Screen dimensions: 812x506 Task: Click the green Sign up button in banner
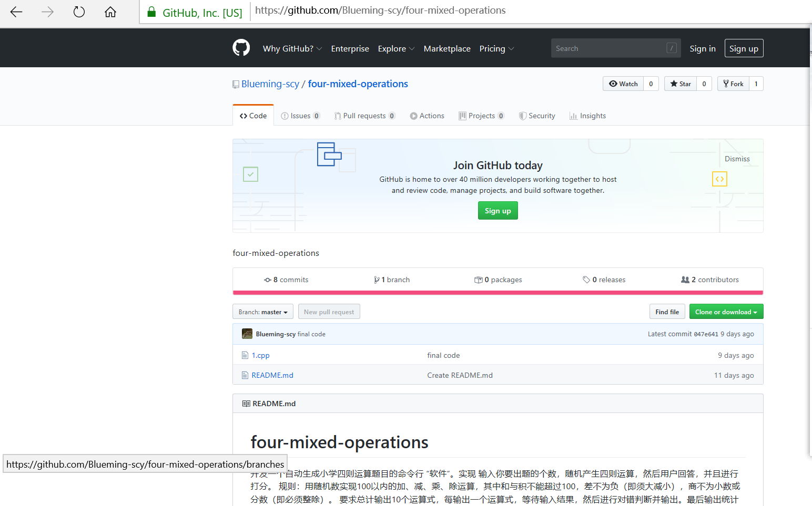(498, 211)
